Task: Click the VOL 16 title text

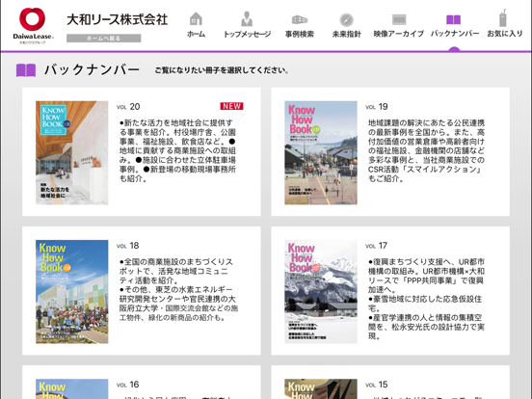Action: (x=128, y=385)
